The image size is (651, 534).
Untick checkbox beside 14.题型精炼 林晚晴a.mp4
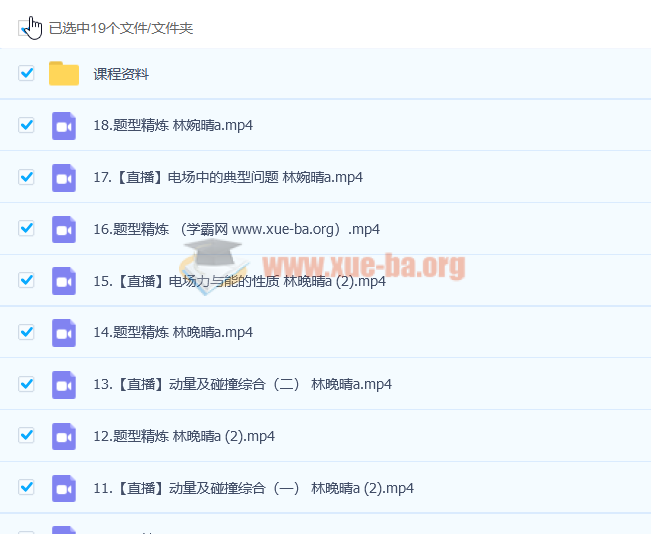point(27,332)
